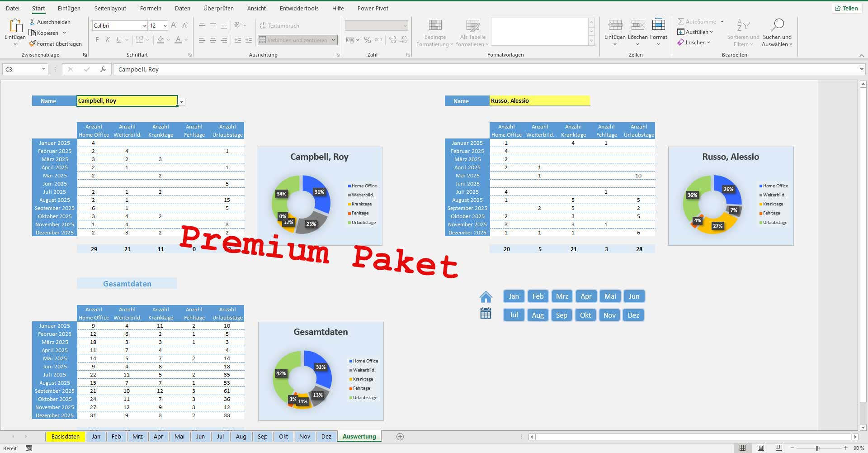The image size is (868, 453).
Task: Click the percent style icon
Action: 367,40
